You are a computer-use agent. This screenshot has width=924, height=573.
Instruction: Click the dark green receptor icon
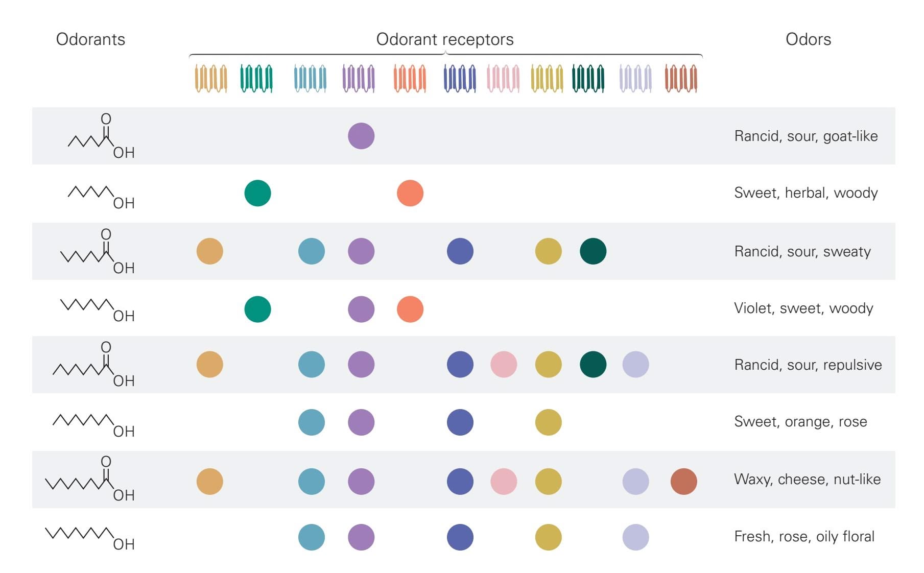[x=588, y=78]
